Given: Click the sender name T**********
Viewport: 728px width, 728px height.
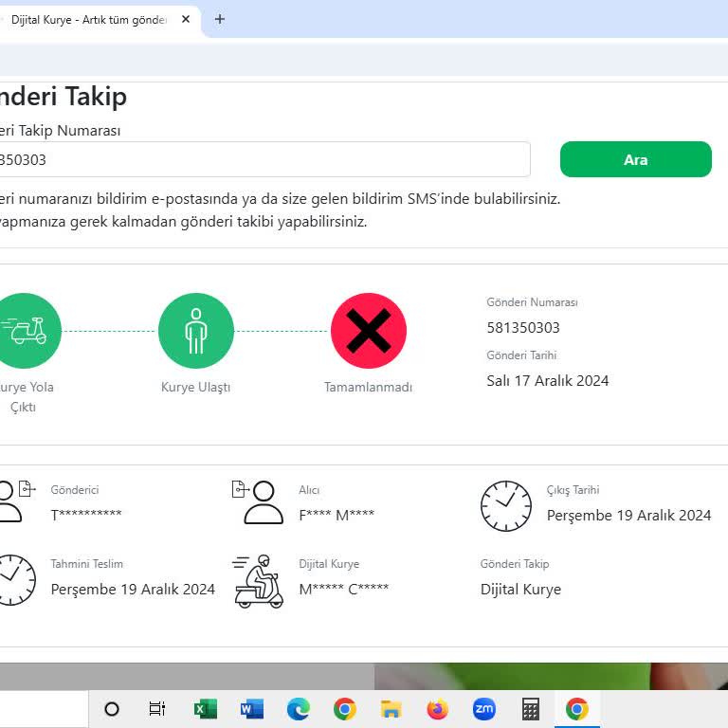Looking at the screenshot, I should tap(86, 515).
